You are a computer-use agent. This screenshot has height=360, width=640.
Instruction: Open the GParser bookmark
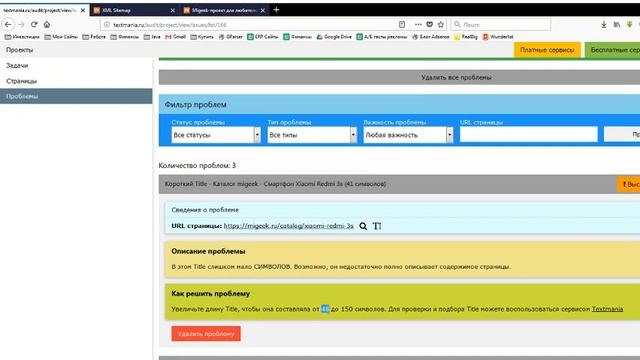click(231, 37)
